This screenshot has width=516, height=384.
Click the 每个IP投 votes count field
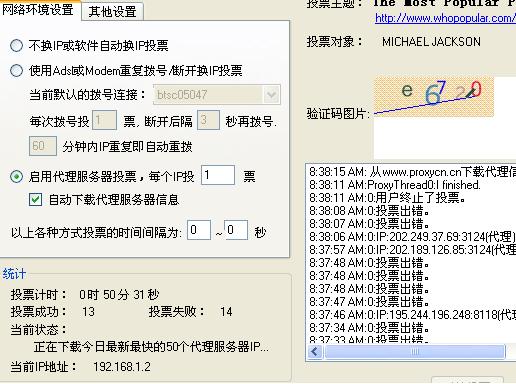[218, 175]
